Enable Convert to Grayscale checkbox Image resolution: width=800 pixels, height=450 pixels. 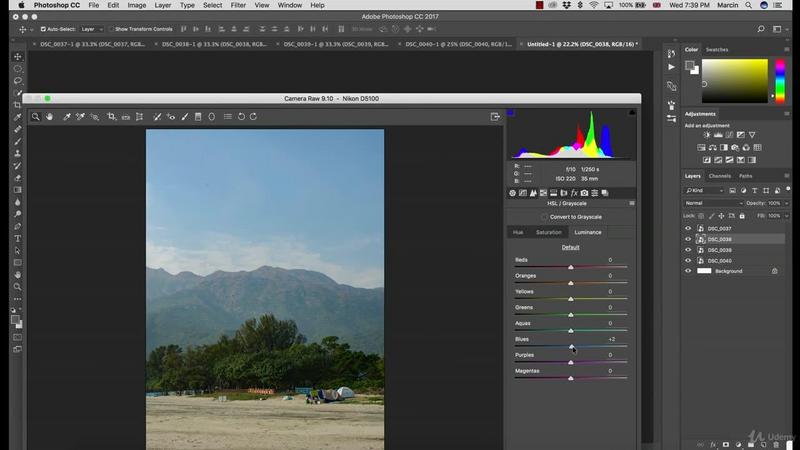(x=544, y=217)
